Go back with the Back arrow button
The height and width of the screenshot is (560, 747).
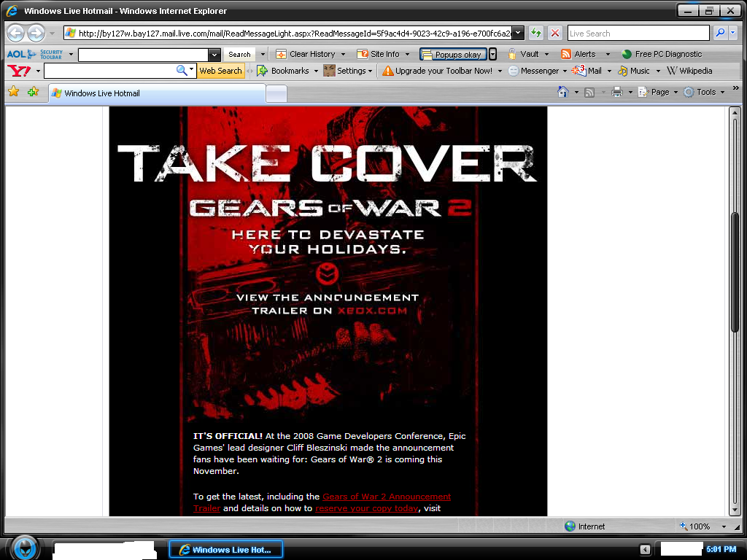[x=16, y=34]
